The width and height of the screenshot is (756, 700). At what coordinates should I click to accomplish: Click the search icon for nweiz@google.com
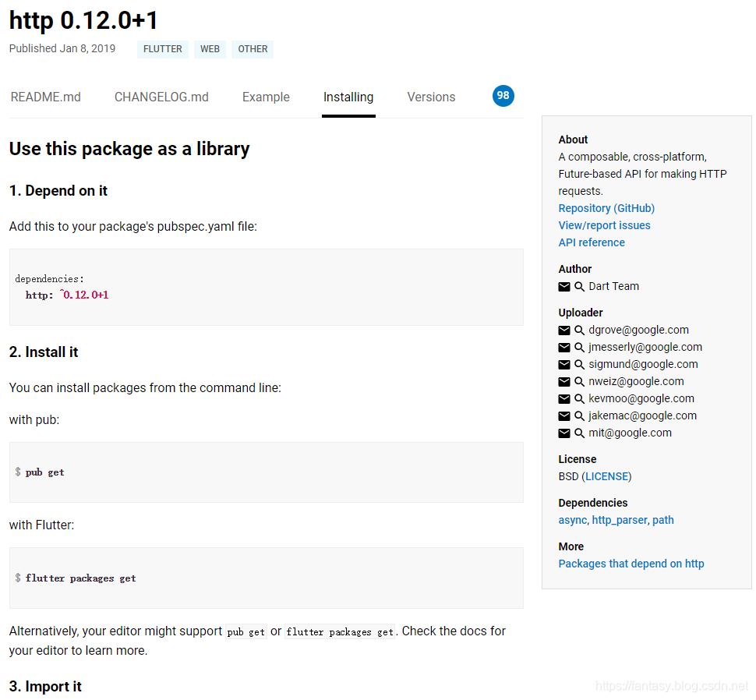point(580,382)
